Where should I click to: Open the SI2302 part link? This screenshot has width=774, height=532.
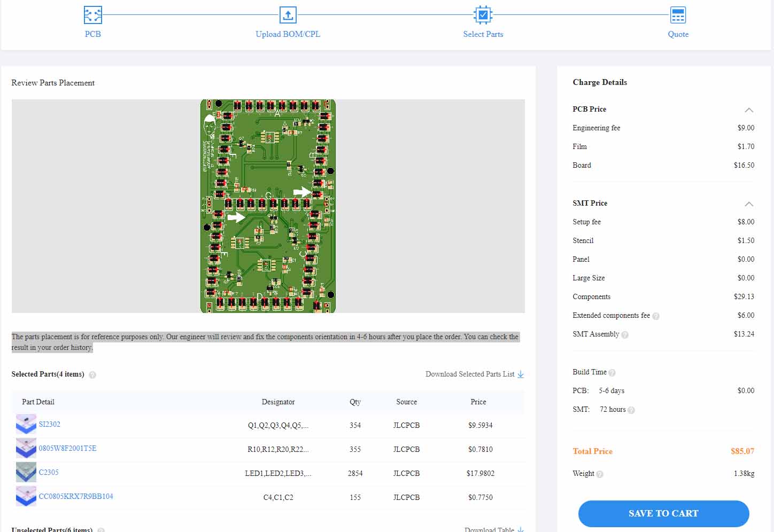[49, 424]
